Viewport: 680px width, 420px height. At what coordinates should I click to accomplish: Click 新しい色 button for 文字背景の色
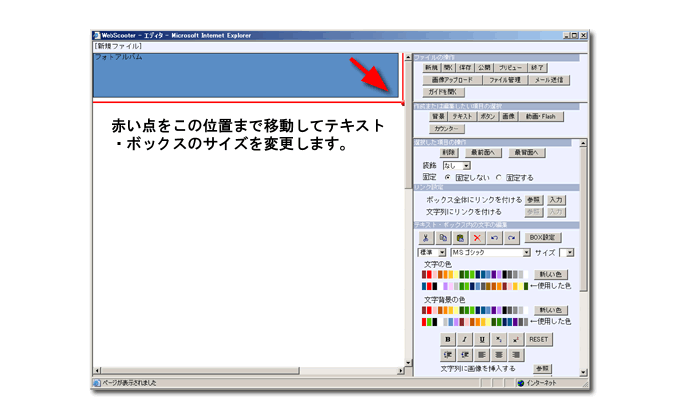(x=551, y=310)
